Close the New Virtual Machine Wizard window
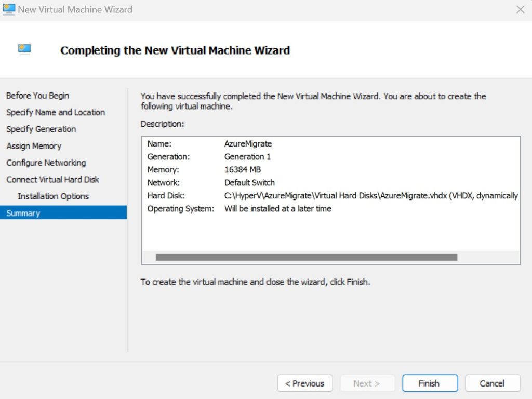The height and width of the screenshot is (399, 532). tap(520, 9)
